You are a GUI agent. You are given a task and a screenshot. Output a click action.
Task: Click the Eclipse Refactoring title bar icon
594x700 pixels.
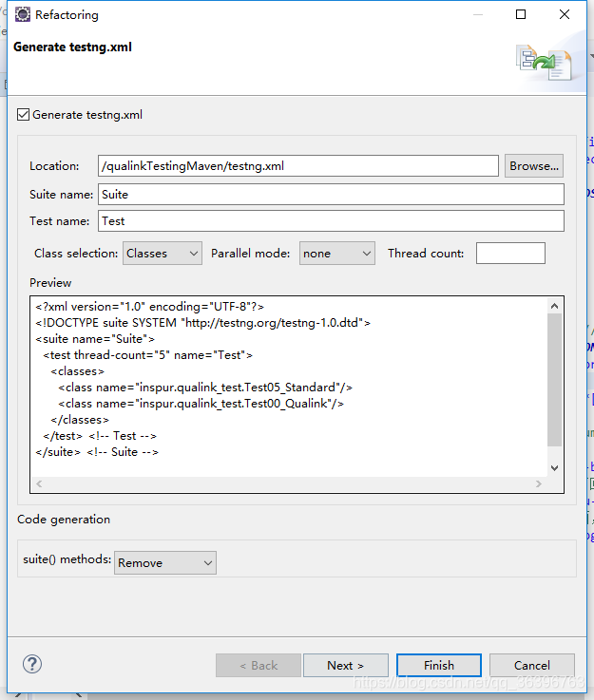tap(22, 14)
